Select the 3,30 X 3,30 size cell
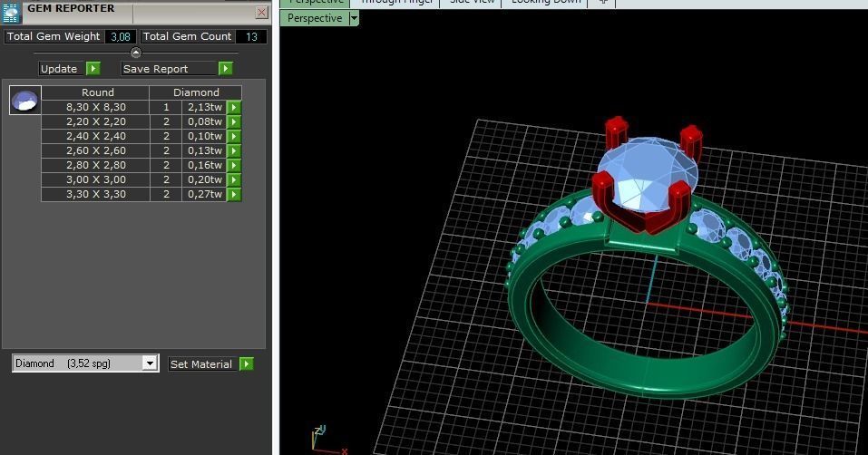868x455 pixels. click(x=96, y=194)
